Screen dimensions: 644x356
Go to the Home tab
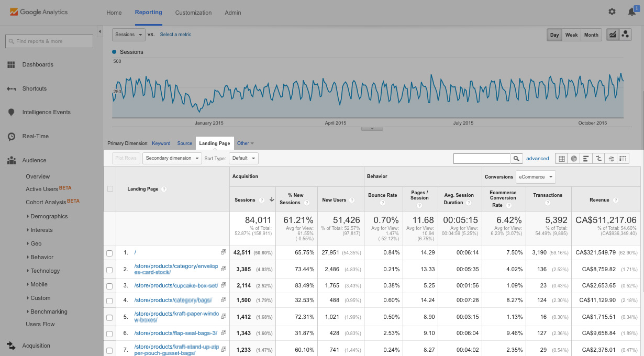click(114, 13)
